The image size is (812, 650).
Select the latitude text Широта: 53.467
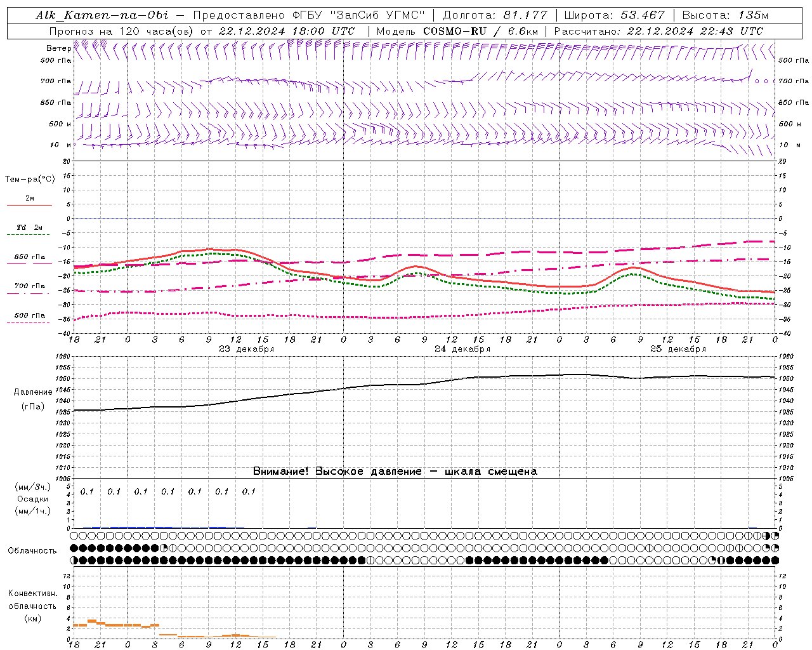click(614, 15)
